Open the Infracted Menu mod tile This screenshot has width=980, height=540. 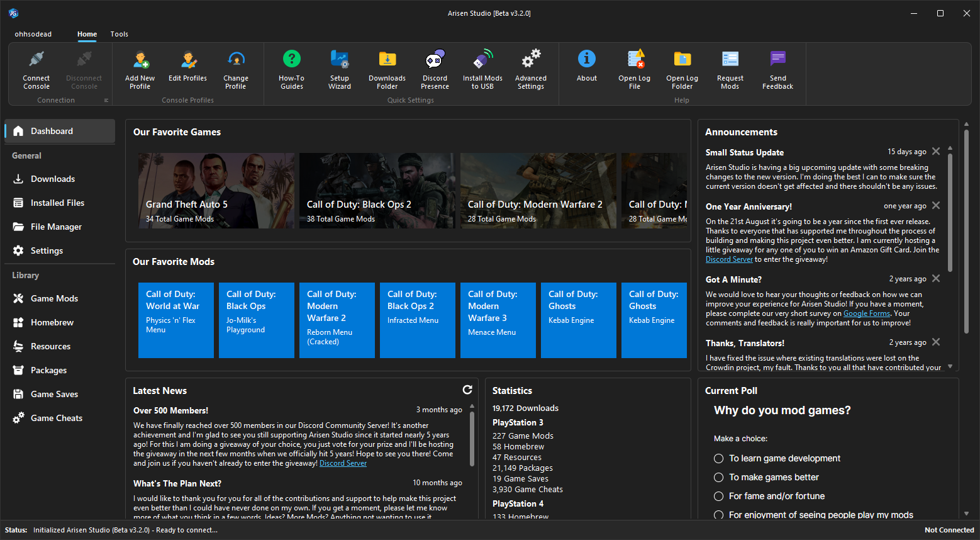point(418,320)
